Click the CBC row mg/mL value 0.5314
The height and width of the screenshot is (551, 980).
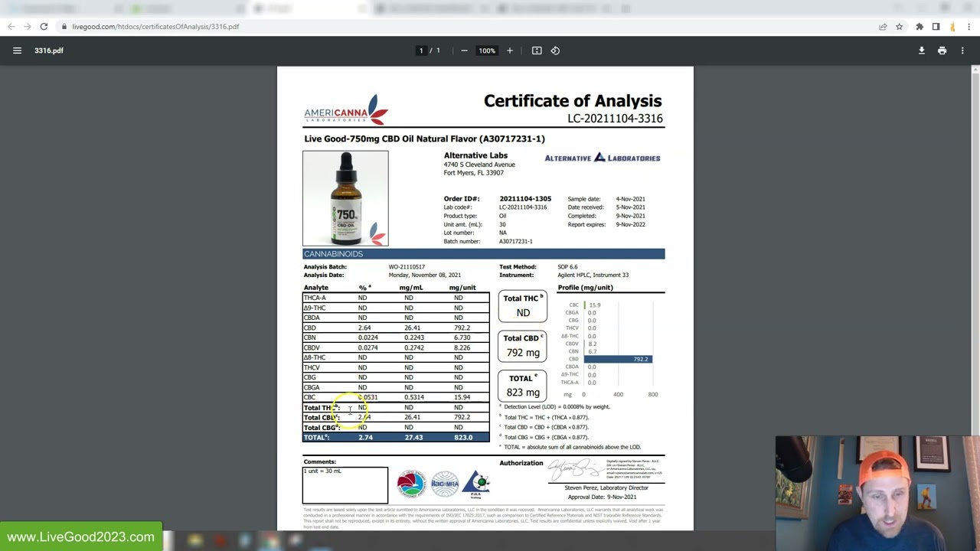coord(413,397)
